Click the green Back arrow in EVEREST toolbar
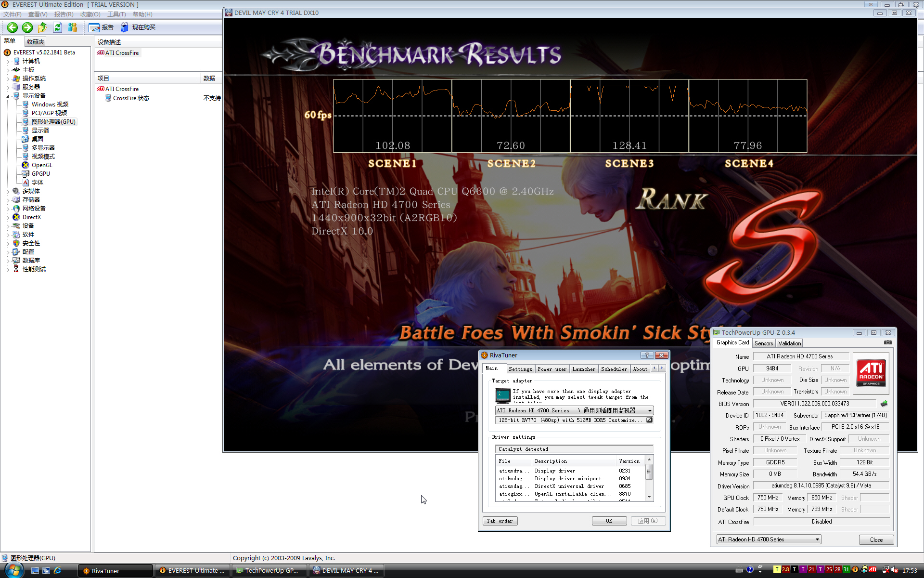 (13, 27)
